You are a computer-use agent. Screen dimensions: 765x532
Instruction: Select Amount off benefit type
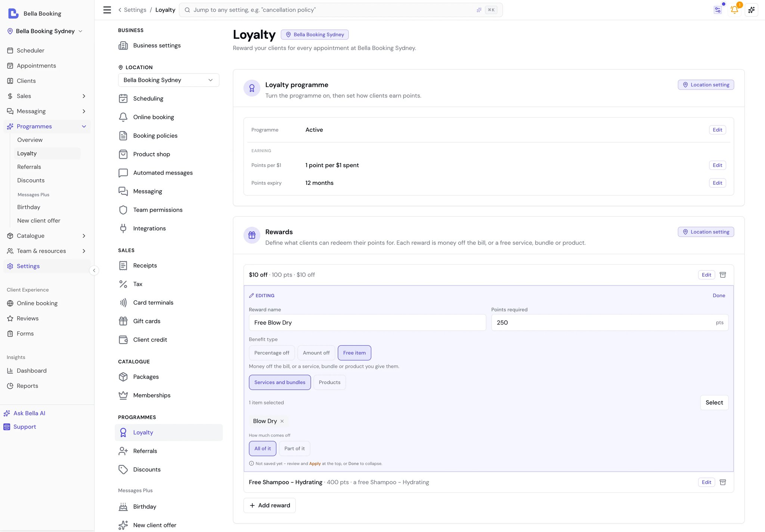316,353
